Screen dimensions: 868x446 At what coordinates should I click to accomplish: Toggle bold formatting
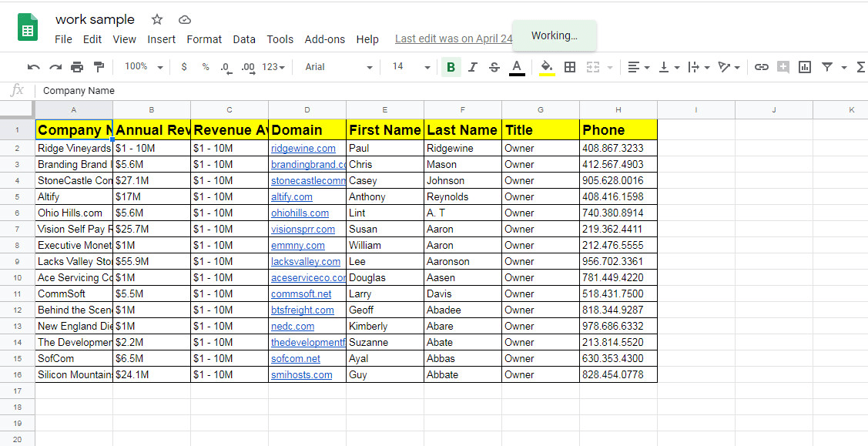[451, 67]
